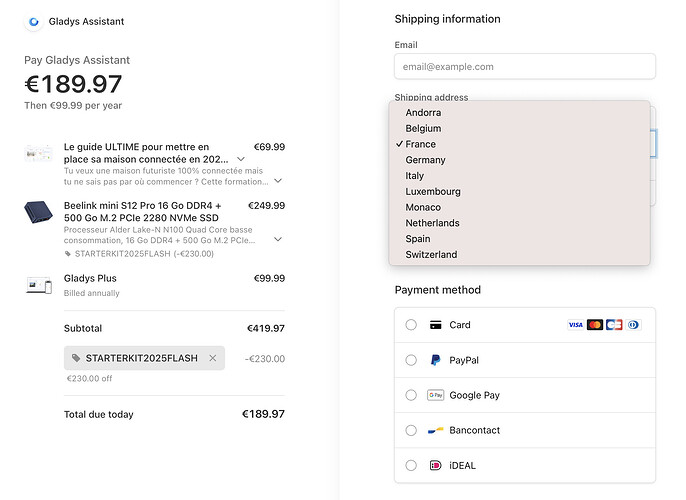Choose the iDEAL payment radio button

411,465
